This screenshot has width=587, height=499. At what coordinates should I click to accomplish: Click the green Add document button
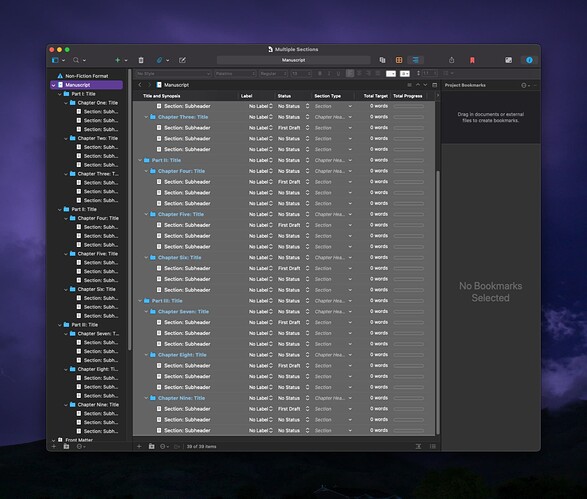[x=118, y=60]
